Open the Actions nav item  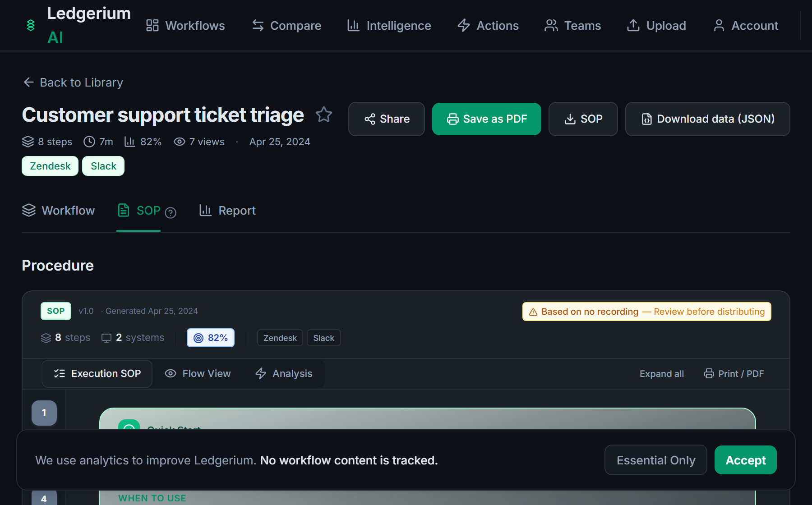[x=488, y=25]
